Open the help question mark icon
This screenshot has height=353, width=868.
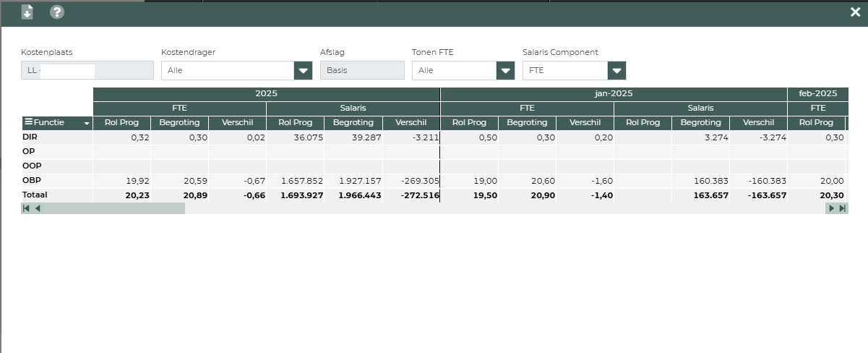(x=57, y=12)
